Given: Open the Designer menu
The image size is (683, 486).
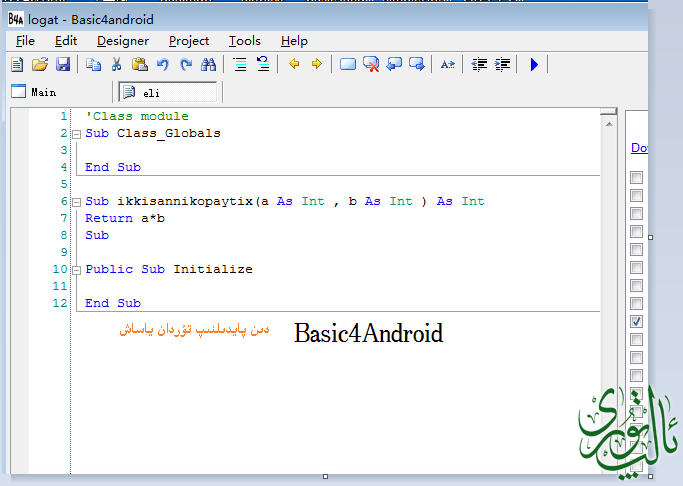Looking at the screenshot, I should (x=123, y=41).
